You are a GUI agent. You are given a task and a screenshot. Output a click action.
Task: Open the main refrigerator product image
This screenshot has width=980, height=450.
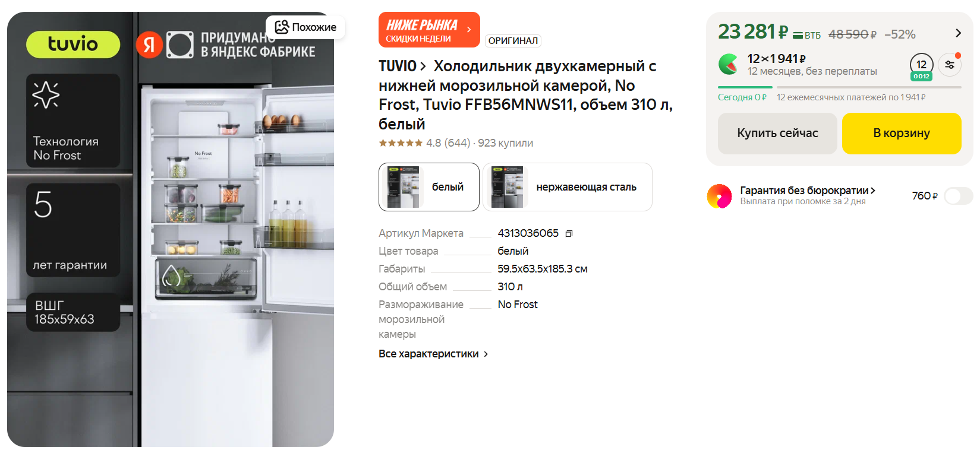(x=171, y=229)
